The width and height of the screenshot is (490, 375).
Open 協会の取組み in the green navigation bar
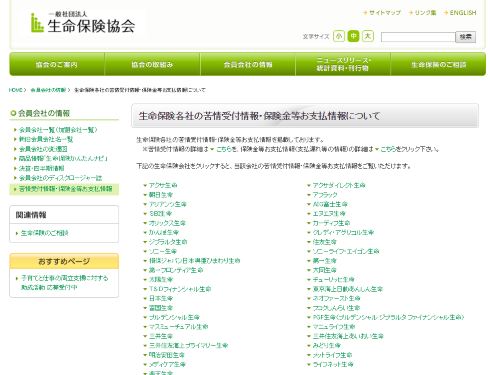coord(152,64)
